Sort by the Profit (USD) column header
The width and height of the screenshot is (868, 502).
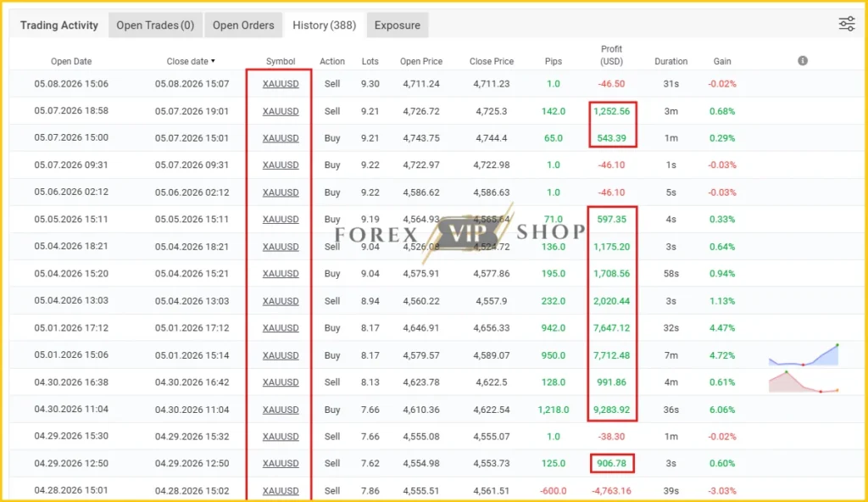click(x=612, y=55)
